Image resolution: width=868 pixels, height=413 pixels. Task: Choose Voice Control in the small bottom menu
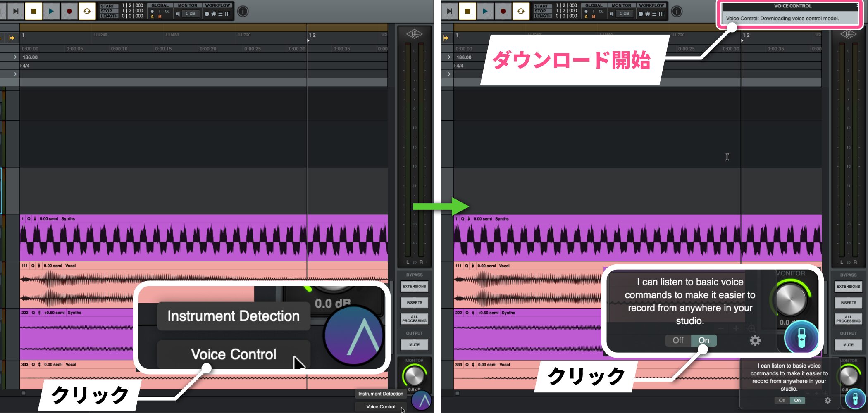pyautogui.click(x=380, y=406)
